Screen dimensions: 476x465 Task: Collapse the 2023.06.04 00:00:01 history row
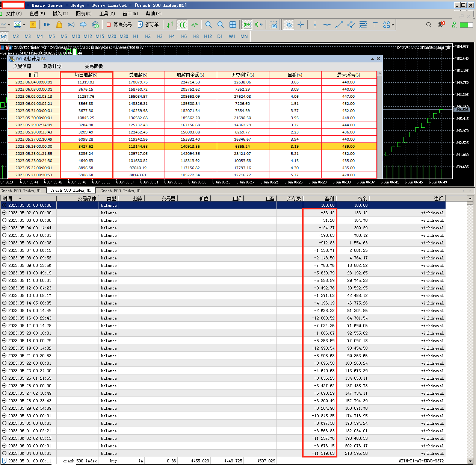4,453
